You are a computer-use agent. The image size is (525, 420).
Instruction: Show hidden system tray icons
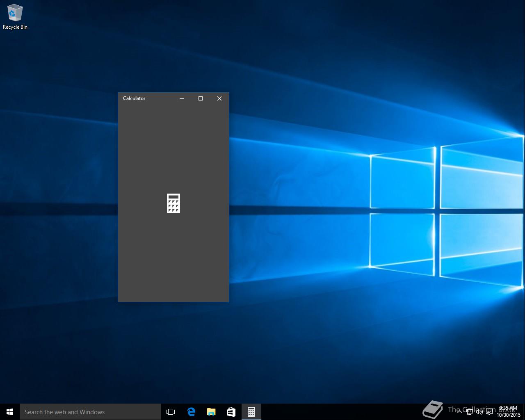tap(459, 412)
